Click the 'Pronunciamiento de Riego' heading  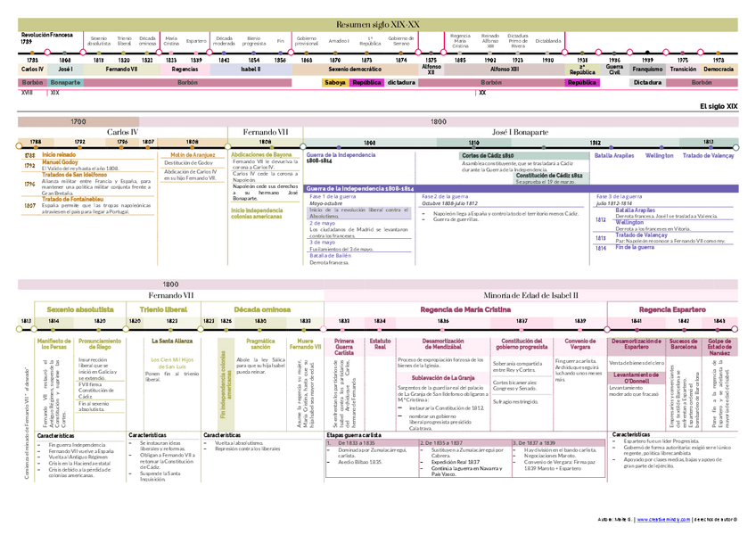(100, 343)
